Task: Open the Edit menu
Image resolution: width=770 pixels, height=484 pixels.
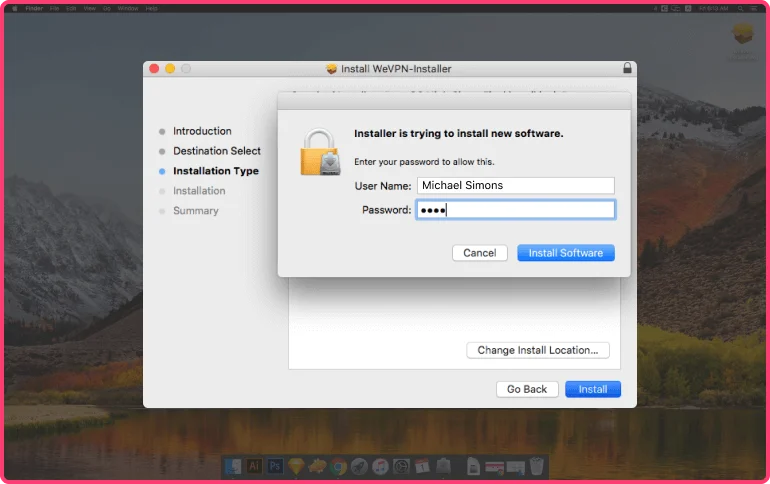Action: click(x=71, y=8)
